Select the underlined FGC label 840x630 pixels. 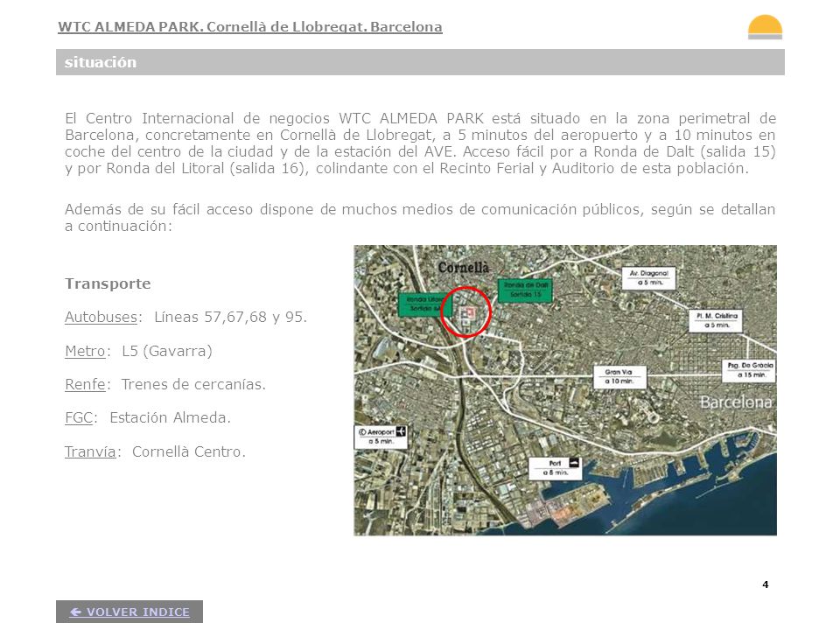79,417
